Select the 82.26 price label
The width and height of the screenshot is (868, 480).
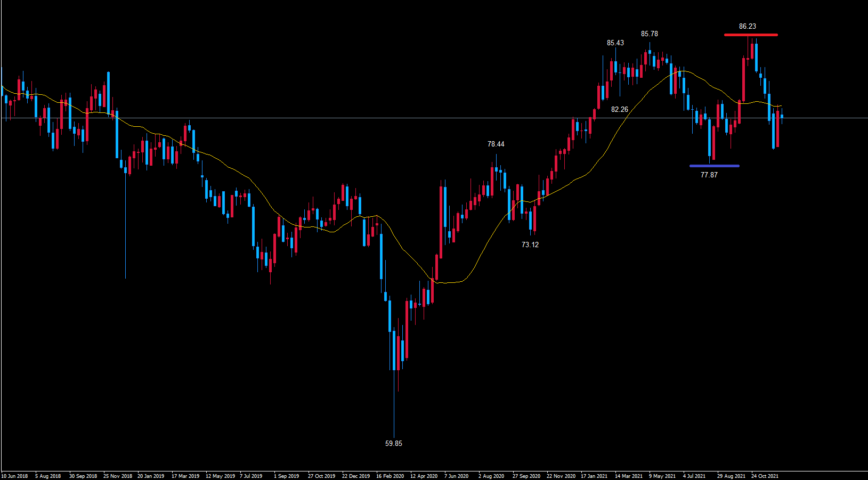point(619,109)
